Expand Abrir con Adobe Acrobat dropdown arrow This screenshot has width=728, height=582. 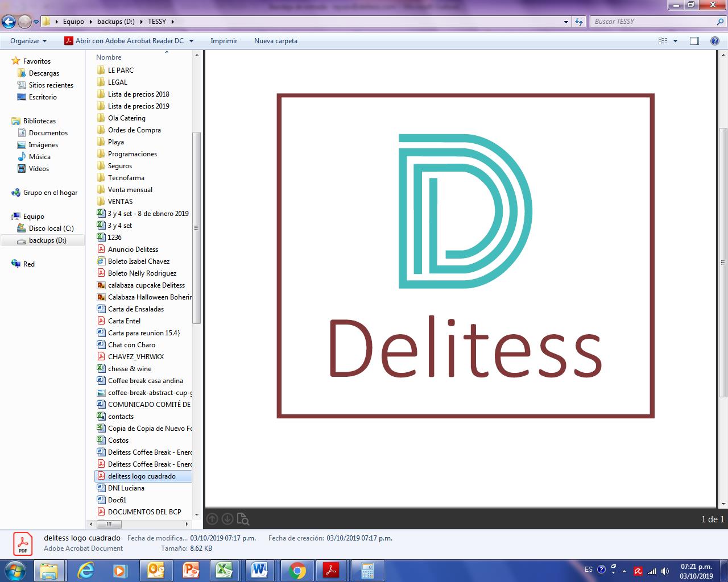pos(191,41)
